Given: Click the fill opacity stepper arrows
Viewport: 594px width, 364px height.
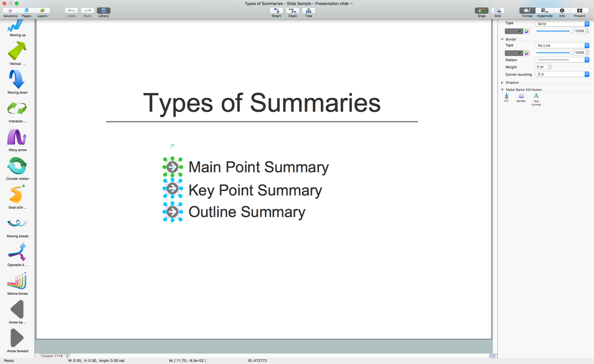Looking at the screenshot, I should (588, 31).
